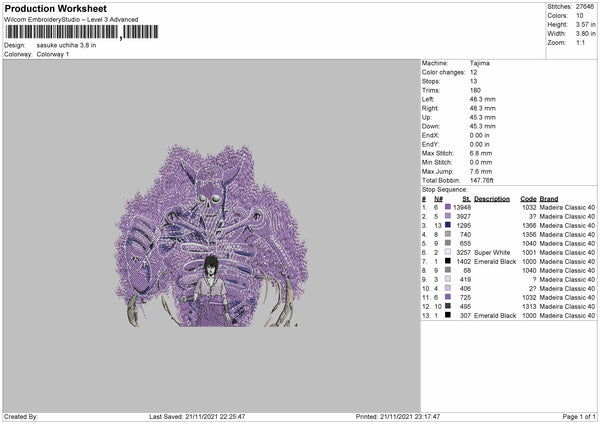Screen dimensions: 600x424
Task: Select the Emerald Black swatch in stop 7
Action: pyautogui.click(x=448, y=261)
